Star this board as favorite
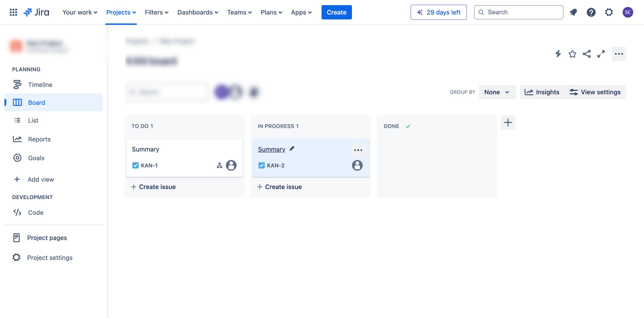 pos(572,54)
